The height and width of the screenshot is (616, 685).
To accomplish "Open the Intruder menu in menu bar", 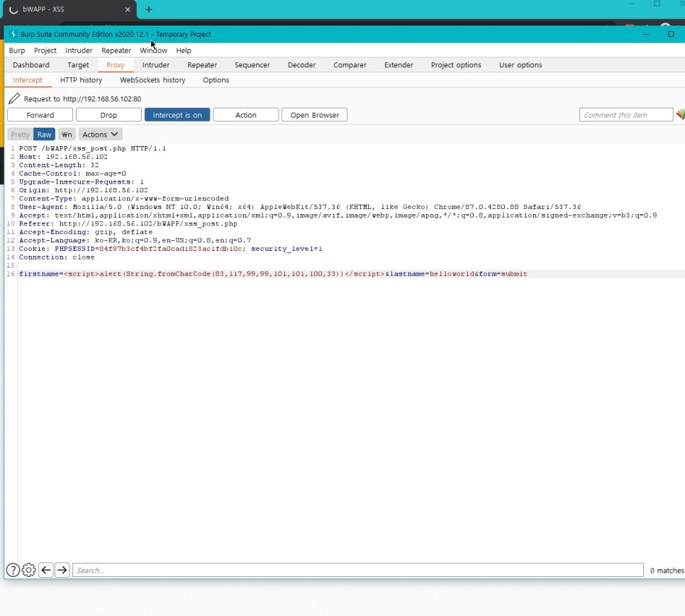I will click(79, 50).
